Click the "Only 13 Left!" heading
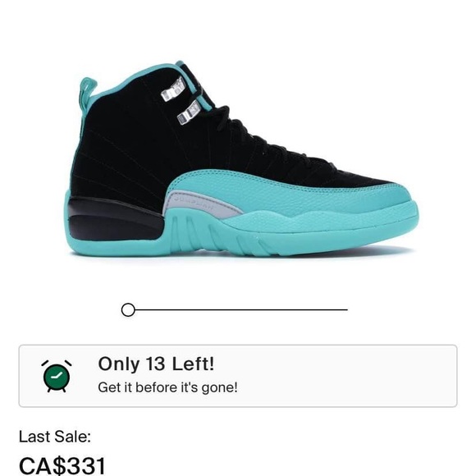This screenshot has height=476, width=476. click(x=156, y=364)
